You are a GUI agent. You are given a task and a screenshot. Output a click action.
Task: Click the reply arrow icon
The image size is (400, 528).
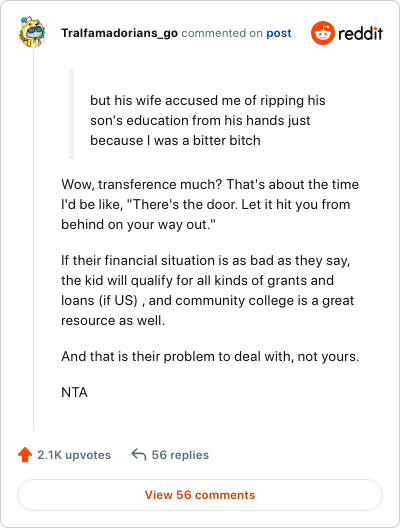coord(139,454)
